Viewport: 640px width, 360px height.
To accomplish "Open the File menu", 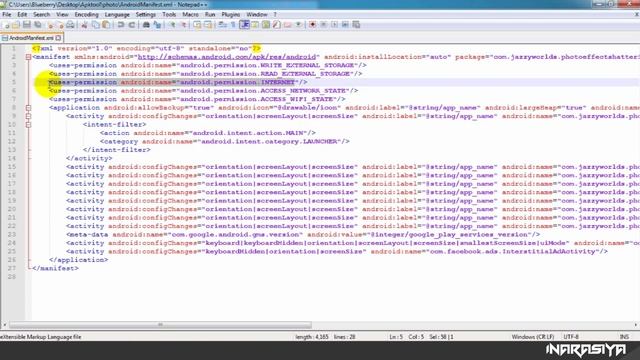I will point(7,15).
